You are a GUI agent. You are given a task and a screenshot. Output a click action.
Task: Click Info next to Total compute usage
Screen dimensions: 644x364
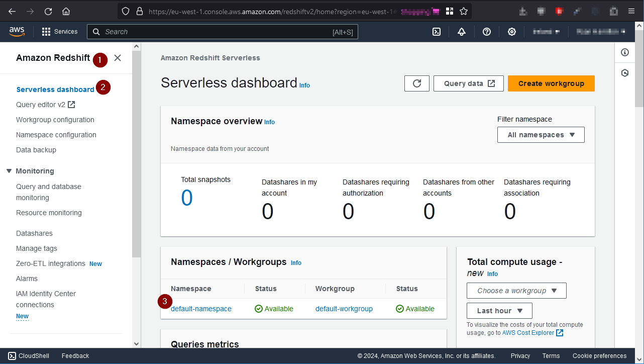click(x=492, y=274)
